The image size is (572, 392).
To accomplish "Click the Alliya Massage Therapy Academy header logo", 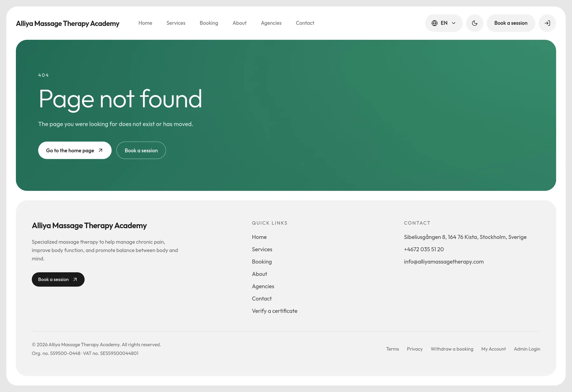I will point(68,23).
